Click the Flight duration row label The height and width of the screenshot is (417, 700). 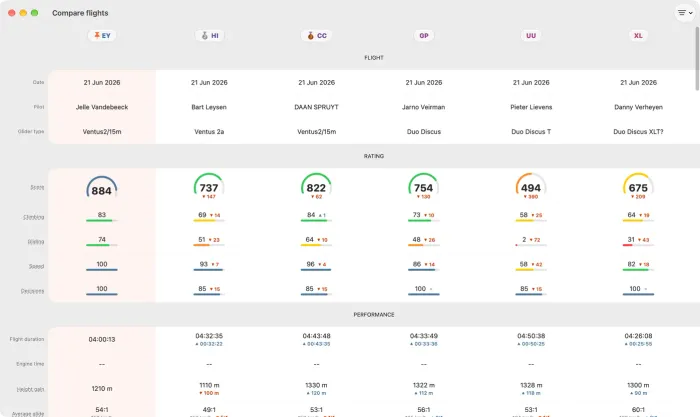tap(27, 339)
